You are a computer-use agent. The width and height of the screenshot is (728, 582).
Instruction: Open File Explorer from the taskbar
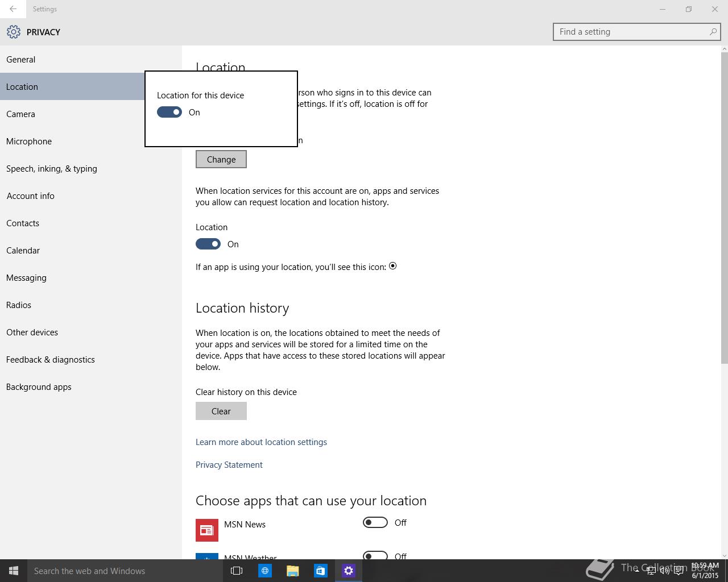[x=293, y=571]
